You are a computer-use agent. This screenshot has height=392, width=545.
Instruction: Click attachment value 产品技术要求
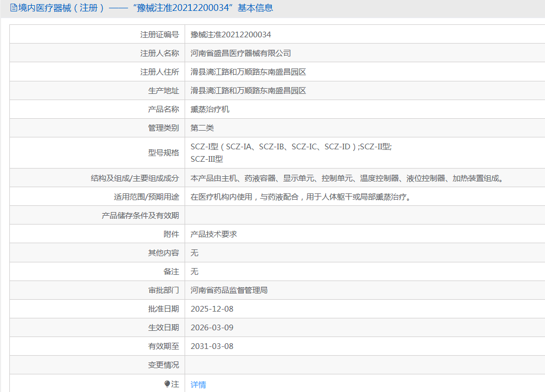(x=214, y=234)
